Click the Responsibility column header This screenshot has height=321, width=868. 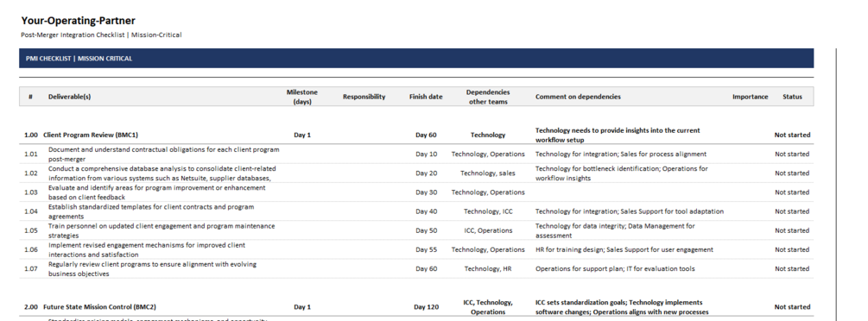coord(364,97)
